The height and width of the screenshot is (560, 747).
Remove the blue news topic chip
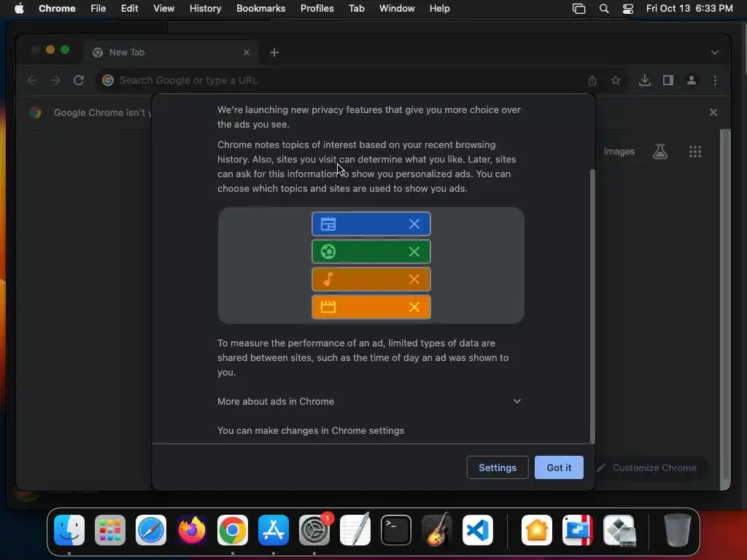click(x=414, y=224)
